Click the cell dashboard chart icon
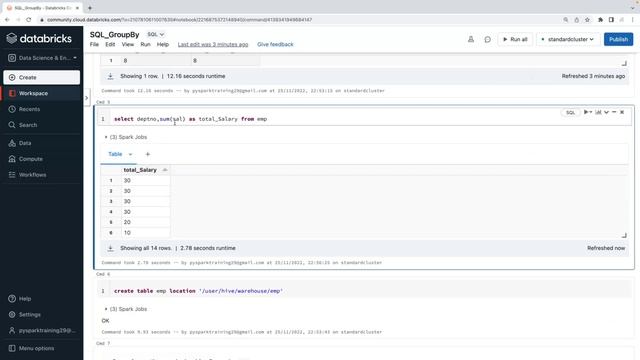Screen dimensions: 640x360 (x=598, y=112)
